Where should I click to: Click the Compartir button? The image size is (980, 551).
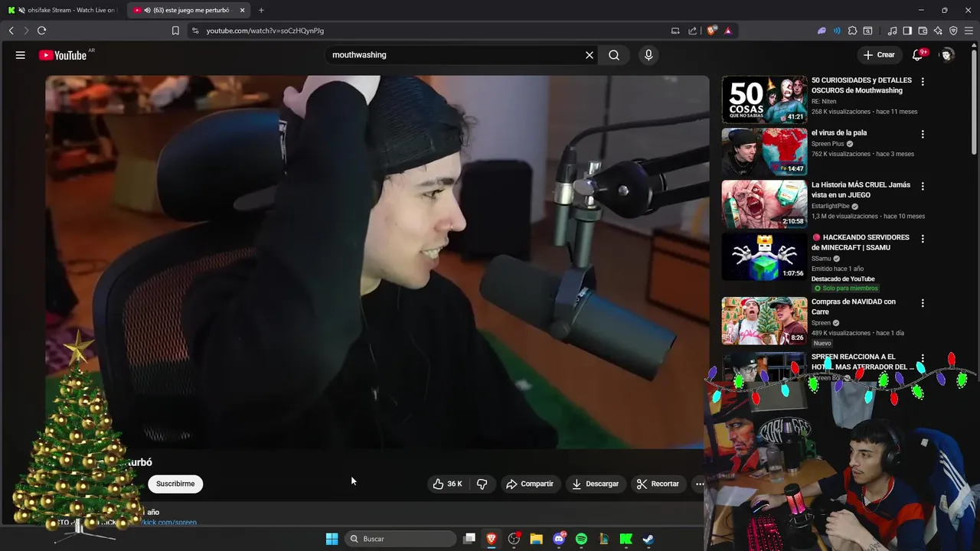pos(529,484)
